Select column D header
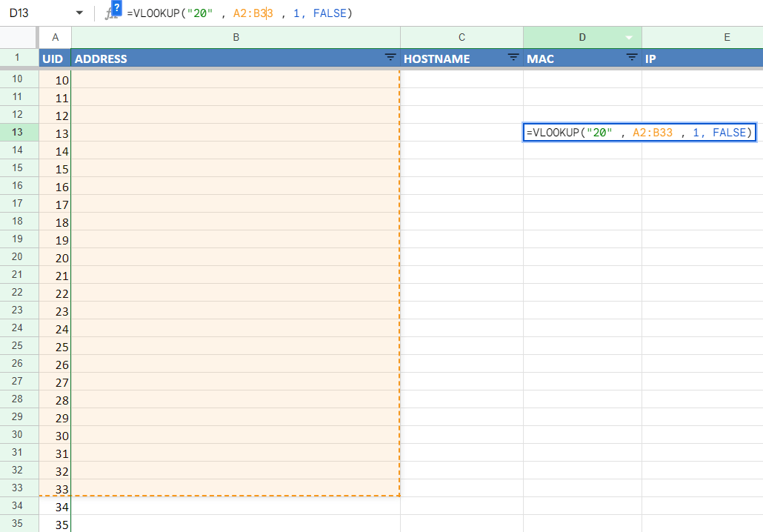The width and height of the screenshot is (763, 532). [x=582, y=38]
